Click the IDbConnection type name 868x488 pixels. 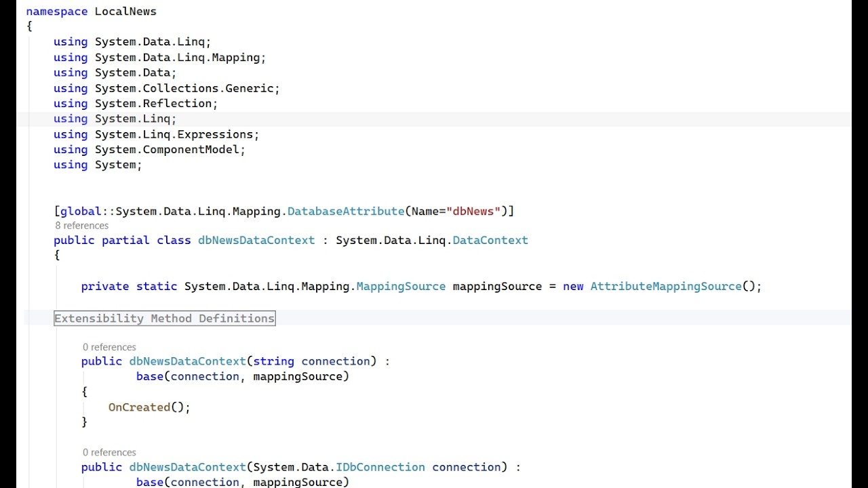(380, 467)
